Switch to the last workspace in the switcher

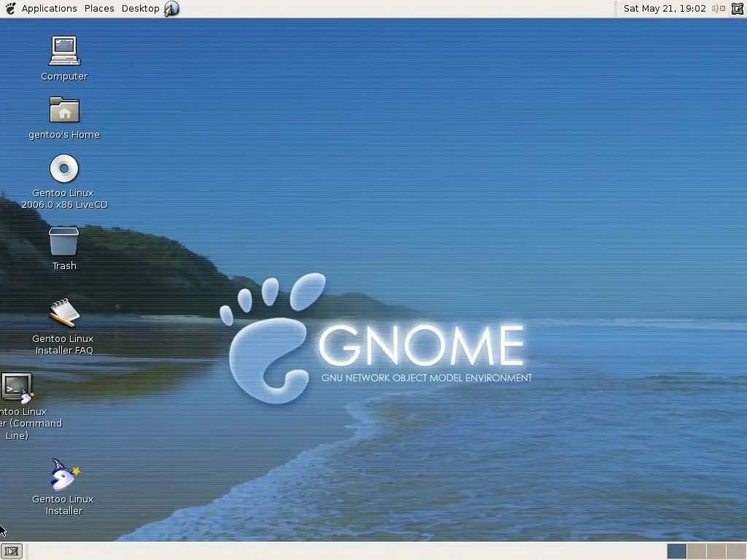coord(736,551)
